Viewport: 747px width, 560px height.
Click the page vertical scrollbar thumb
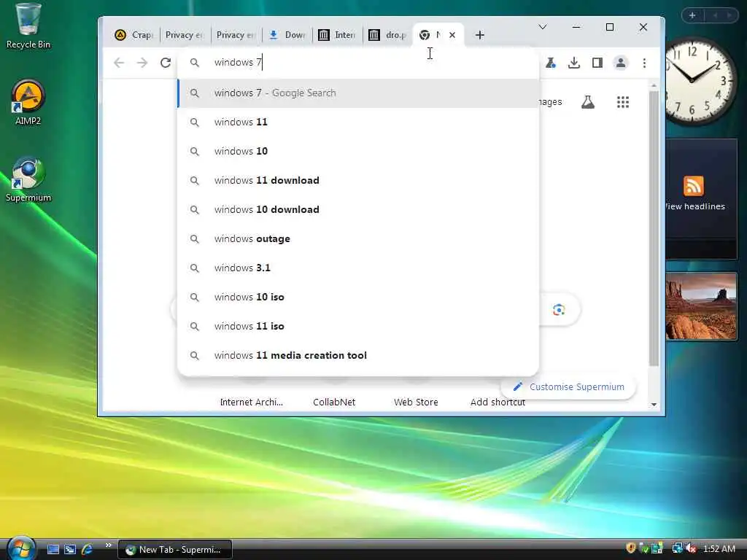pyautogui.click(x=654, y=228)
